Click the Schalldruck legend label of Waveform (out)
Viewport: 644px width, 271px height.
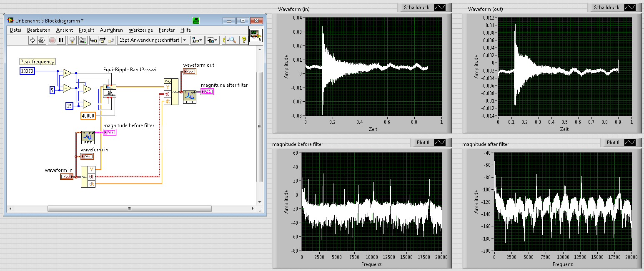click(x=606, y=7)
